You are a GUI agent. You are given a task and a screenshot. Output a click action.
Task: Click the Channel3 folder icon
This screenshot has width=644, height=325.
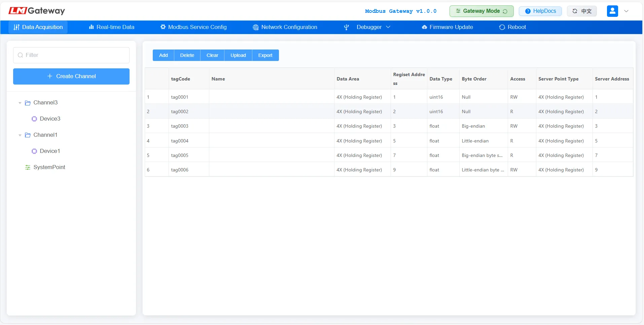point(28,103)
